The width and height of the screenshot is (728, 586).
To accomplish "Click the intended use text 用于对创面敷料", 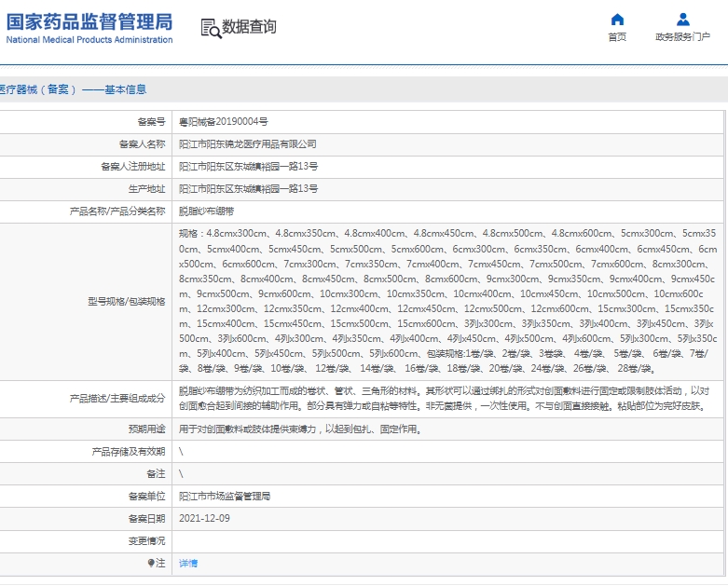I will coord(301,429).
